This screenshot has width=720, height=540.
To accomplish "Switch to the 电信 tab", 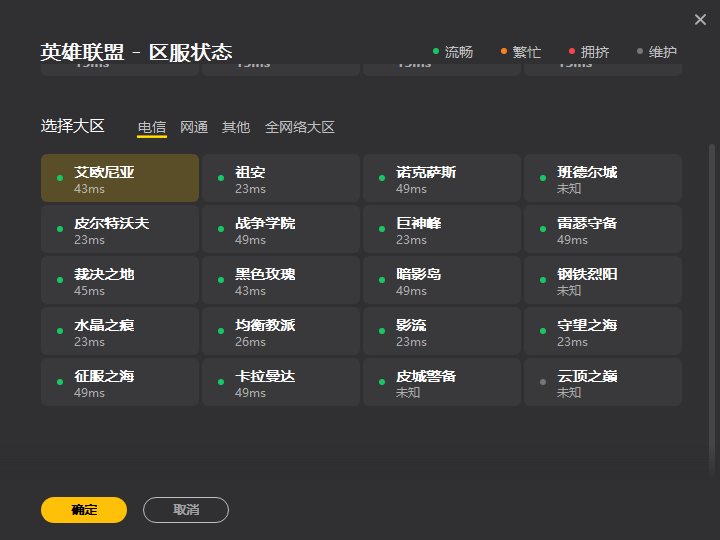I will [152, 127].
